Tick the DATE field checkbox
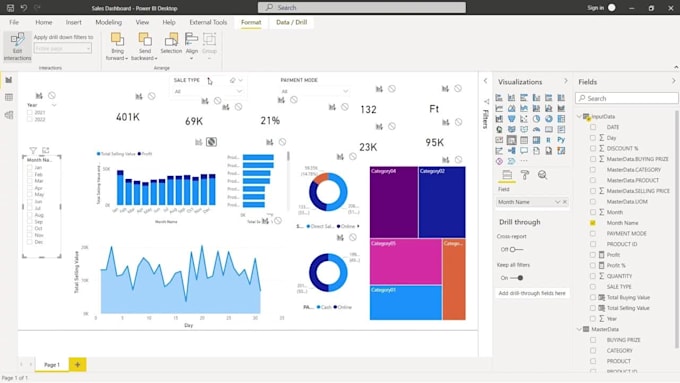Screen dimensions: 680x383 coord(593,127)
